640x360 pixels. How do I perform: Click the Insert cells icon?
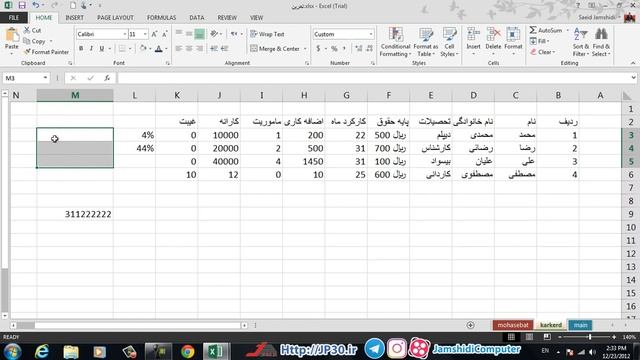[473, 34]
